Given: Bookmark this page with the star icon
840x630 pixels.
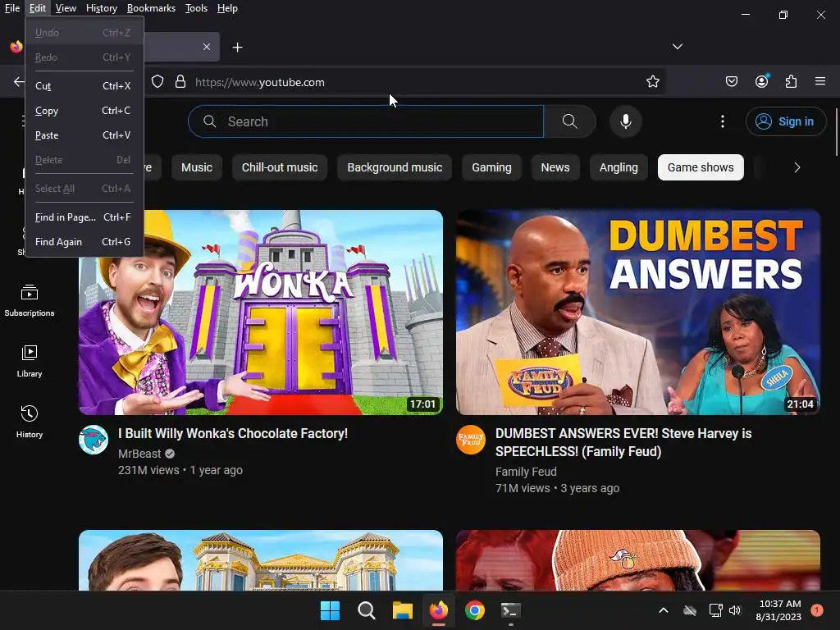Looking at the screenshot, I should coord(652,81).
